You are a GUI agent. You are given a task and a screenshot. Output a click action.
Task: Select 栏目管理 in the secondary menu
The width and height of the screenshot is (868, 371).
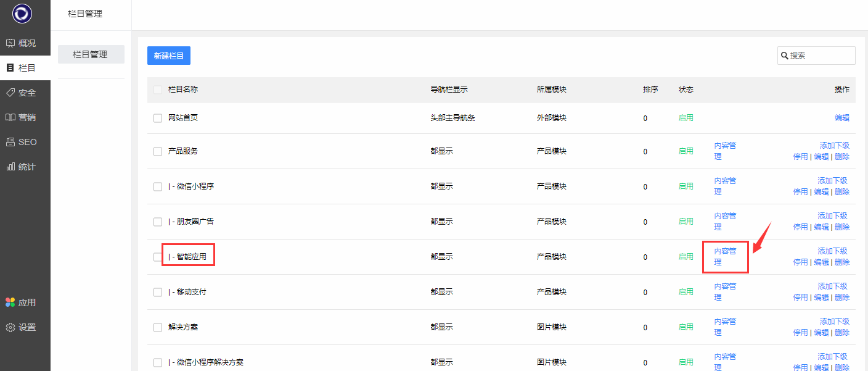point(91,54)
